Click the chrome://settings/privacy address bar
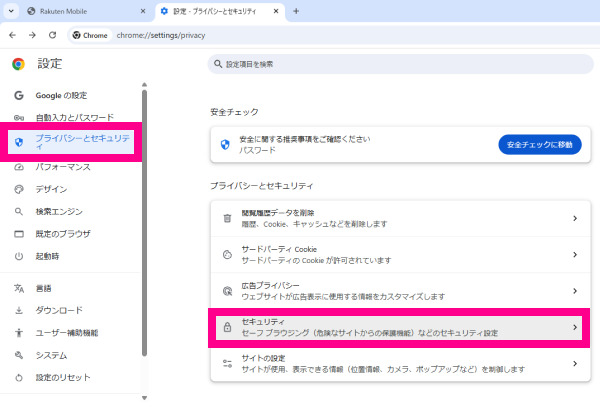Screen dimensions: 600x402 click(x=300, y=34)
